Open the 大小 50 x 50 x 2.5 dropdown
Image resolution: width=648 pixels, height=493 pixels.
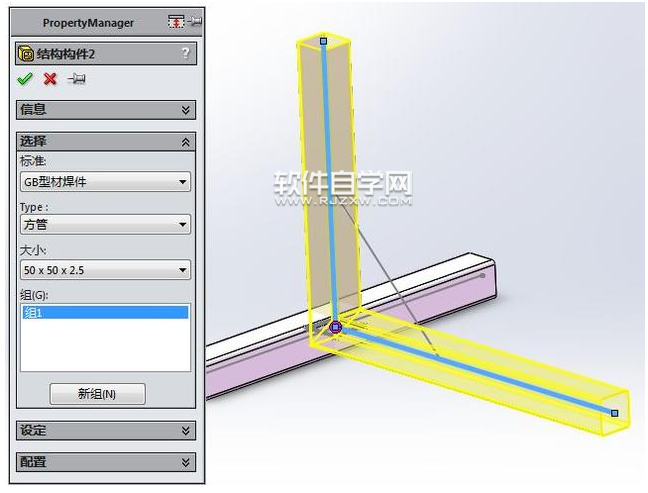105,270
